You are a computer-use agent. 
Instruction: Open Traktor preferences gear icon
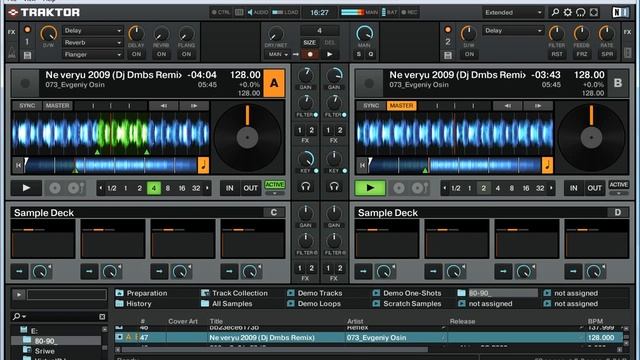click(x=568, y=13)
